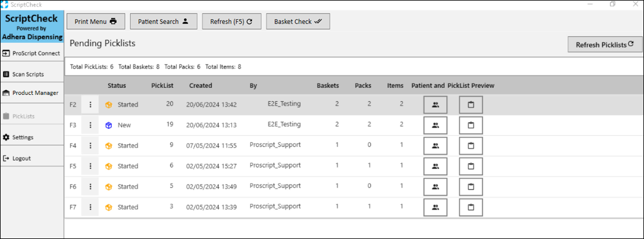Open three-dot options menu for row F2

coord(90,105)
